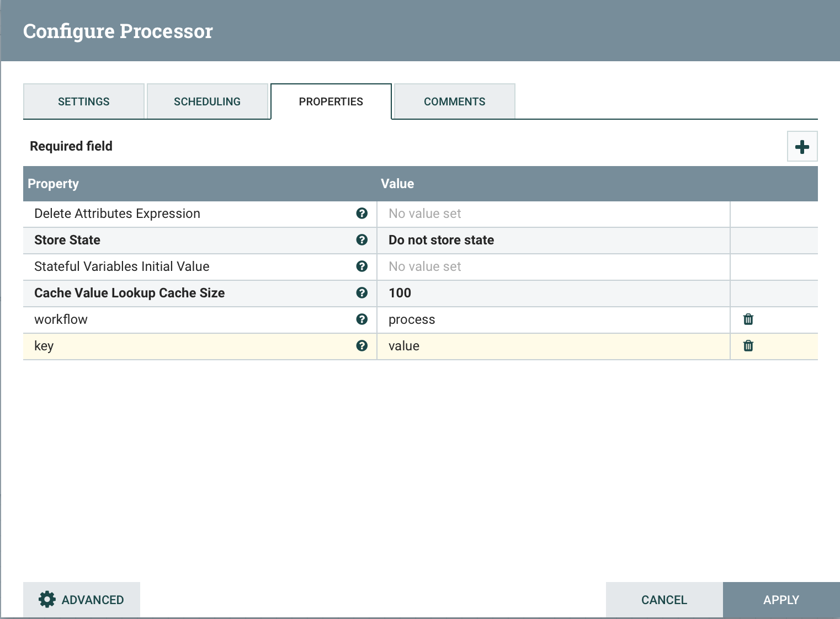Viewport: 840px width, 619px height.
Task: Open help tooltip for Store State
Action: pyautogui.click(x=362, y=240)
